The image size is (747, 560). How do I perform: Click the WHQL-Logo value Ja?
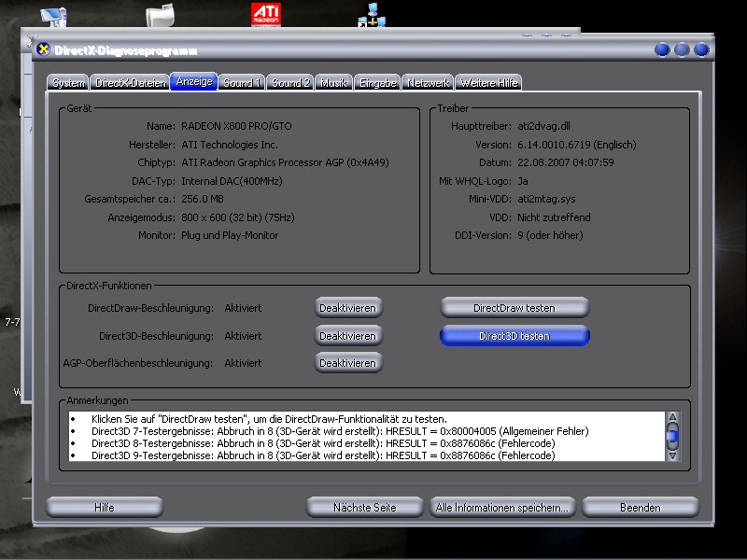tap(523, 181)
